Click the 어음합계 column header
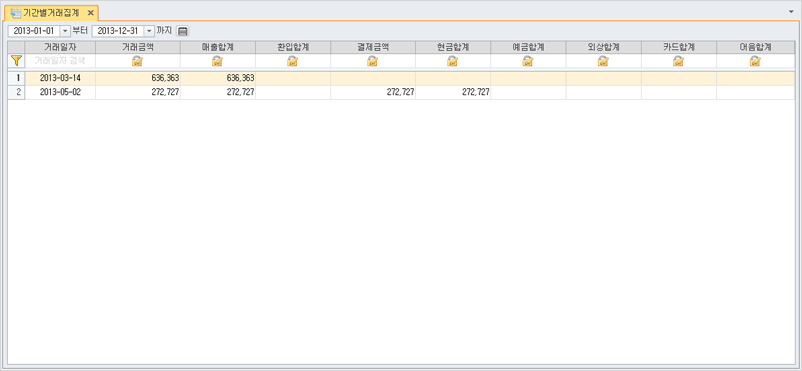Screen dimensions: 802x371 pos(755,48)
